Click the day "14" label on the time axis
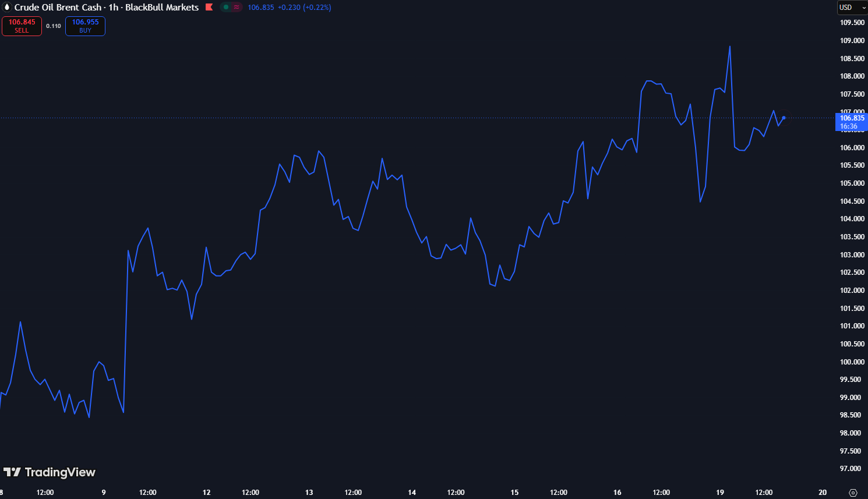 [x=412, y=493]
